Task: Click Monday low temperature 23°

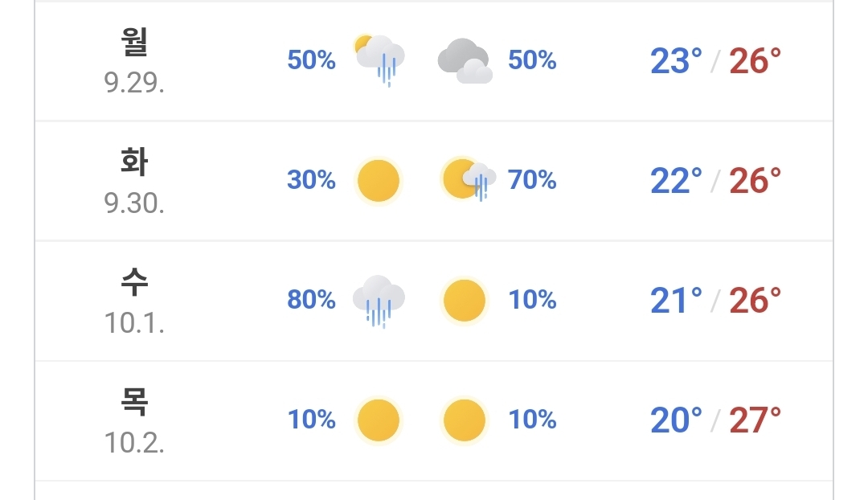Action: coord(677,61)
